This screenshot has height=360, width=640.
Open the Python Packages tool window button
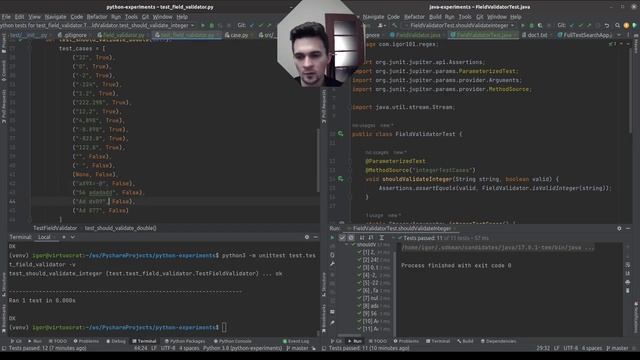184,341
